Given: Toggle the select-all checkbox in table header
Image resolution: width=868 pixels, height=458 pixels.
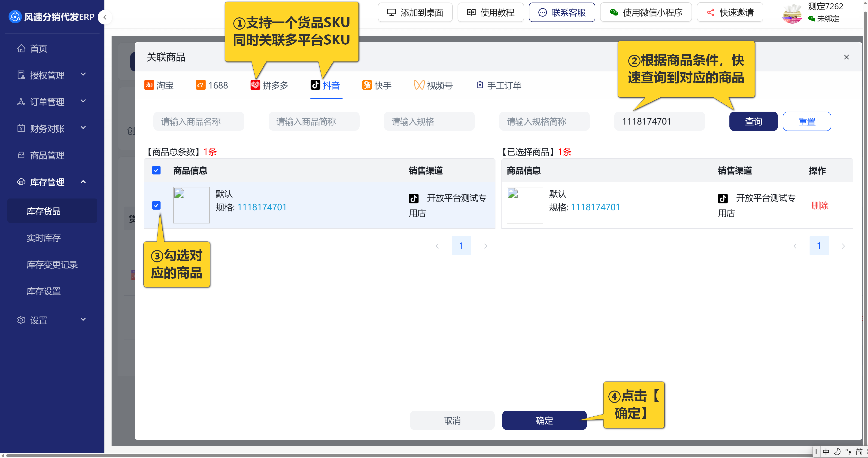Looking at the screenshot, I should pyautogui.click(x=156, y=170).
